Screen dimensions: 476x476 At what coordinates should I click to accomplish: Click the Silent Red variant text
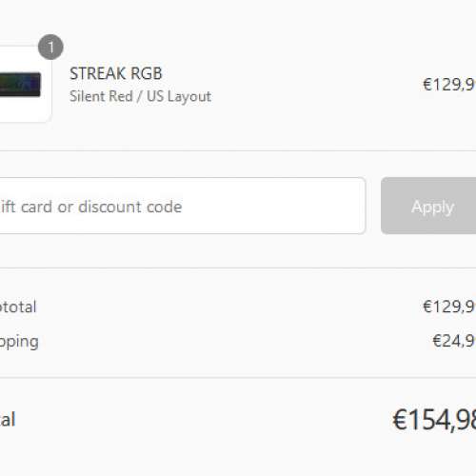click(x=101, y=96)
